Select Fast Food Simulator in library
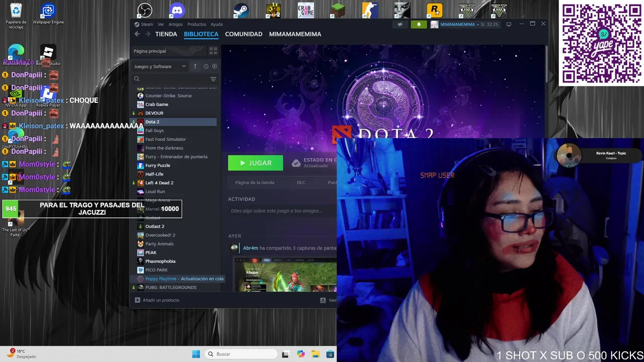 click(x=166, y=139)
